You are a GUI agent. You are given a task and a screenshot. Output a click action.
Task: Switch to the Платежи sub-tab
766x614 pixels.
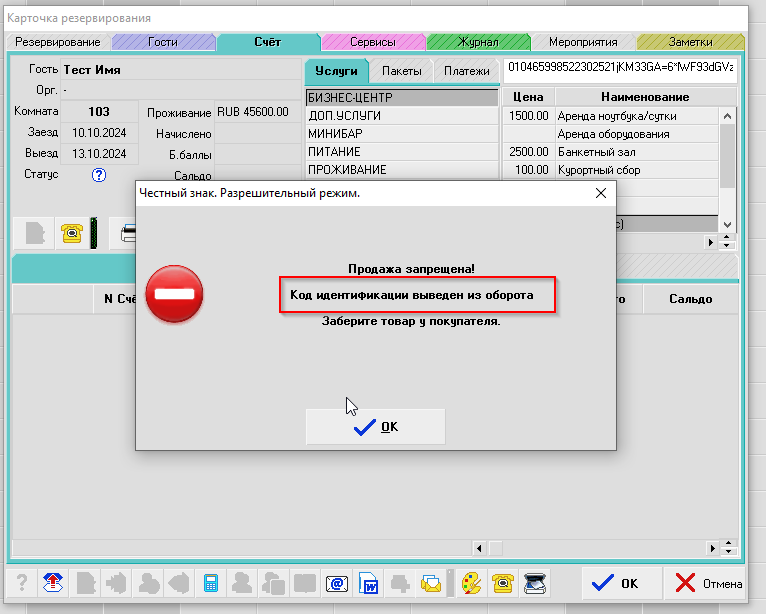(466, 71)
